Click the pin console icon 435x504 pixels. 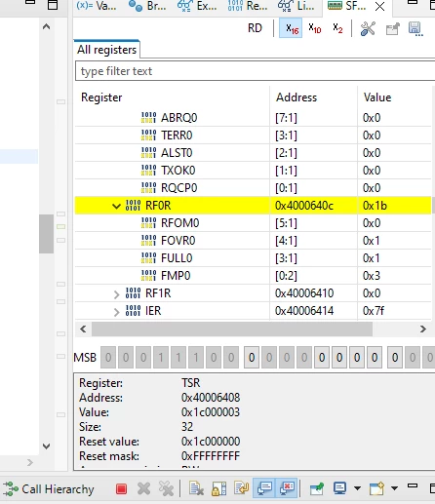click(317, 488)
